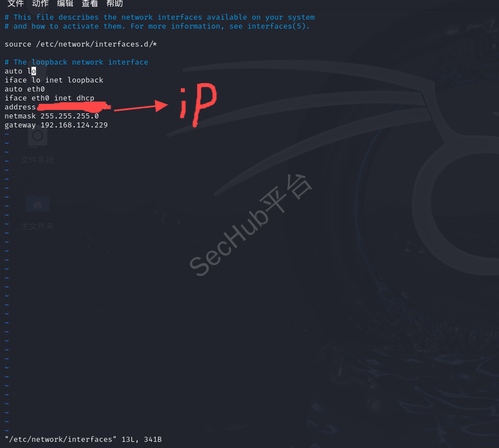Click the vim status line filename
This screenshot has width=499, height=448.
[61, 439]
